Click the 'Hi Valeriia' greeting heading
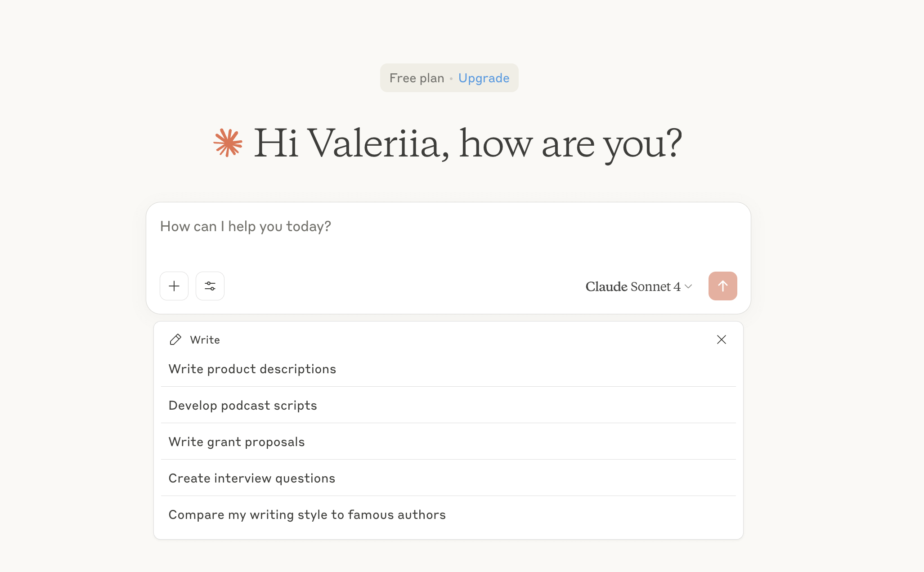This screenshot has width=924, height=572. 468,144
